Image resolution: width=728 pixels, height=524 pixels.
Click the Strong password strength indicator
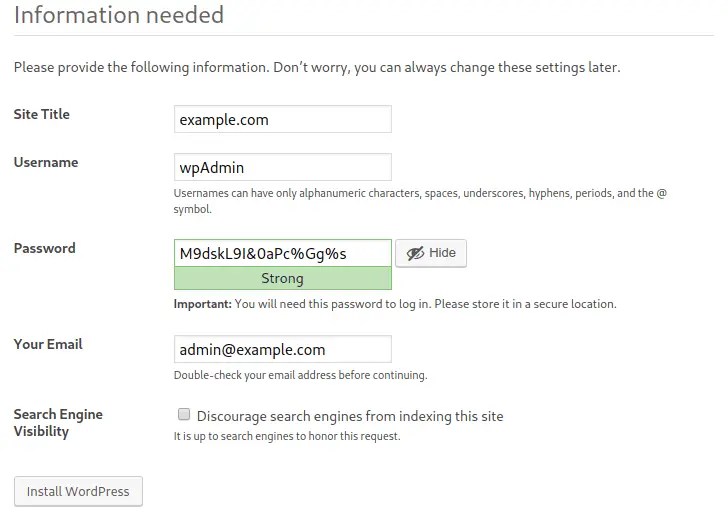click(x=283, y=278)
